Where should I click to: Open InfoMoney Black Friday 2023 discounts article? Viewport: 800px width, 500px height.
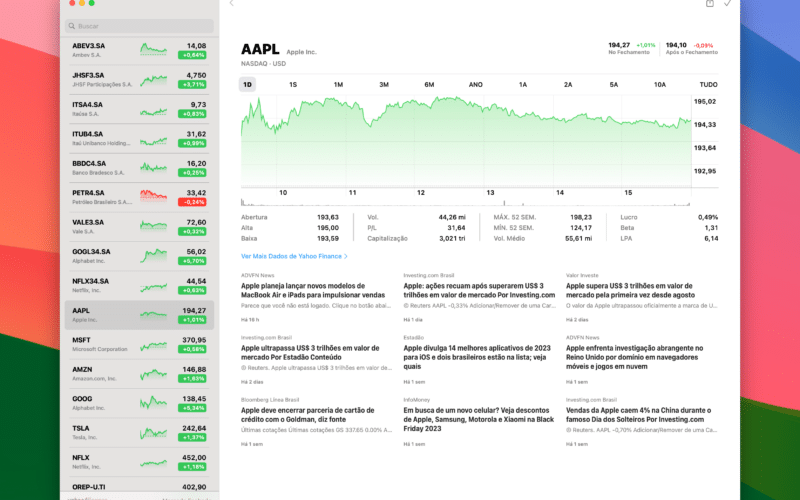click(x=479, y=423)
